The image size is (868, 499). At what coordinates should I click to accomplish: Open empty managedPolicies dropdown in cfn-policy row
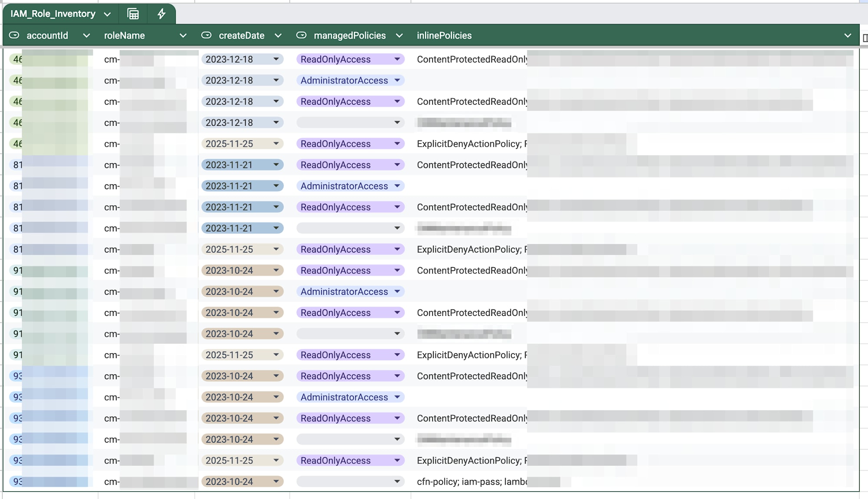[397, 481]
